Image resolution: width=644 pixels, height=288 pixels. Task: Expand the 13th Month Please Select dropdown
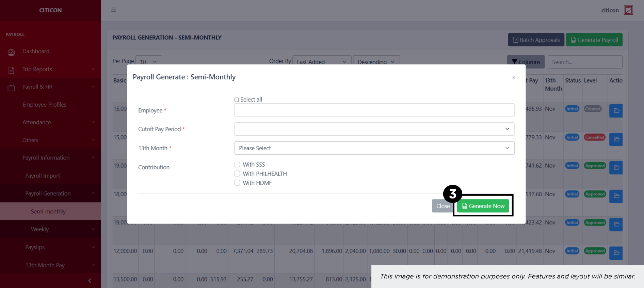pos(374,148)
